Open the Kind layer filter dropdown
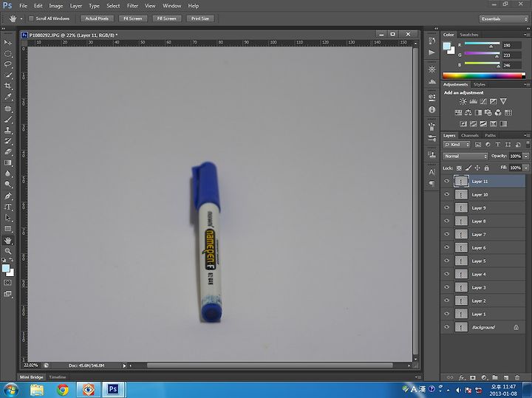 (x=457, y=145)
